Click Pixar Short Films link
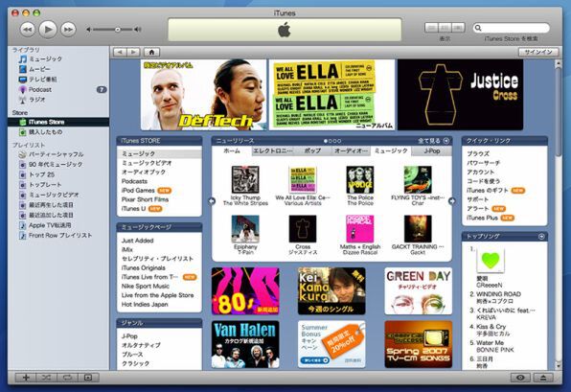The image size is (571, 392). point(145,199)
